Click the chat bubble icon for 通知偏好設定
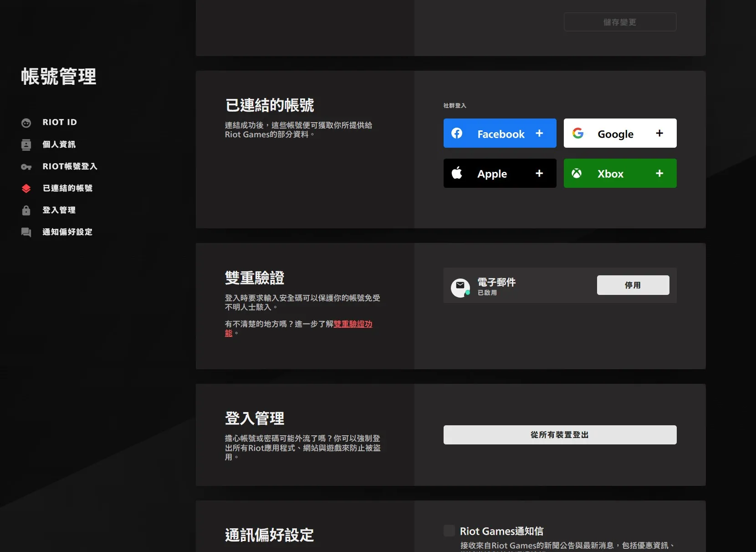This screenshot has width=756, height=552. [x=26, y=232]
